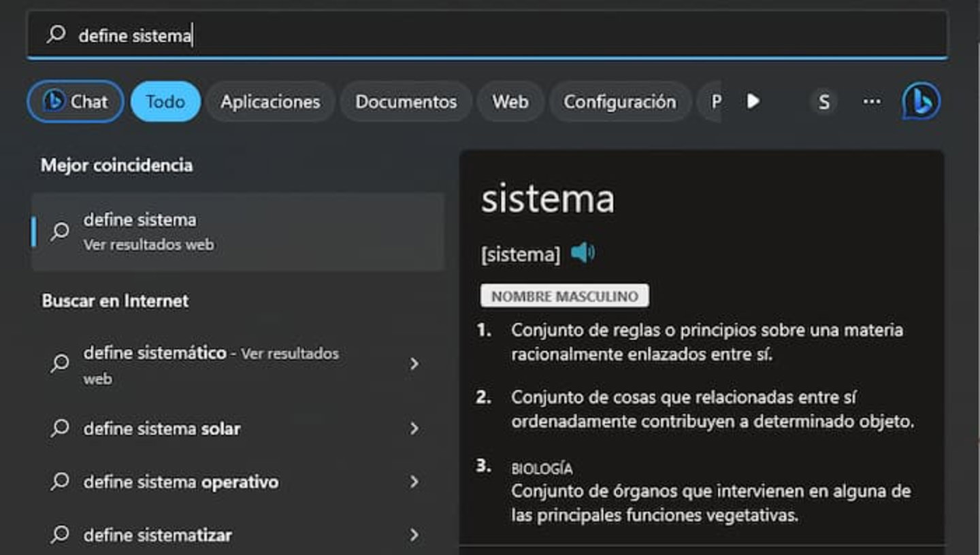The width and height of the screenshot is (980, 555).
Task: Click the Bing Chat icon at top right
Action: click(921, 102)
